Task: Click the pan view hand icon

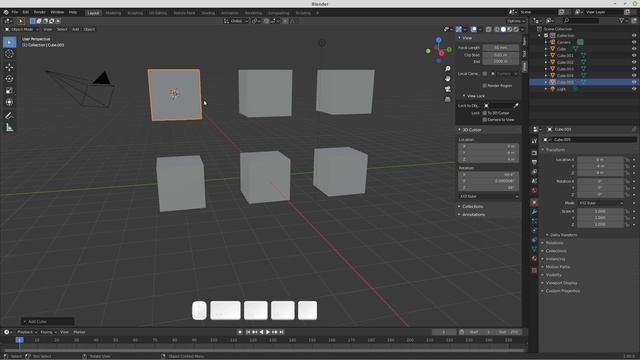Action: [x=448, y=78]
